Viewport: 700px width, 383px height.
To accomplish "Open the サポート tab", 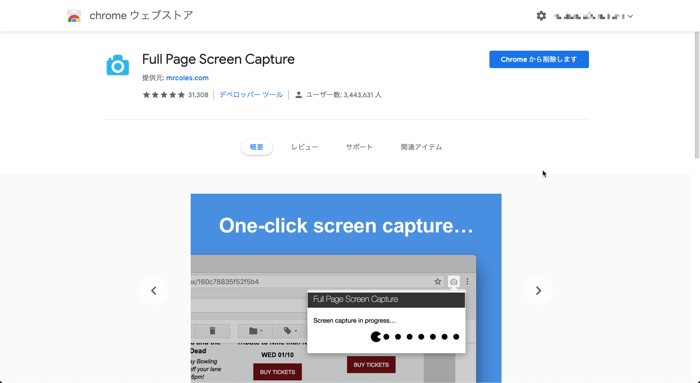I will pos(359,147).
